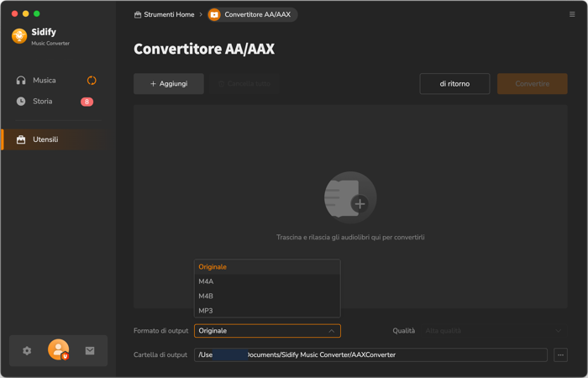
Task: Click the user profile avatar icon
Action: [x=59, y=349]
